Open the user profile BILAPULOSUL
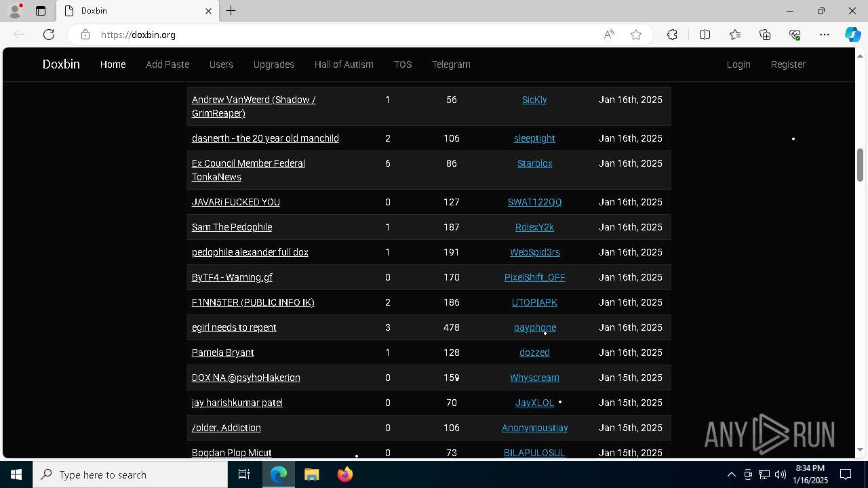The width and height of the screenshot is (868, 488). tap(534, 453)
